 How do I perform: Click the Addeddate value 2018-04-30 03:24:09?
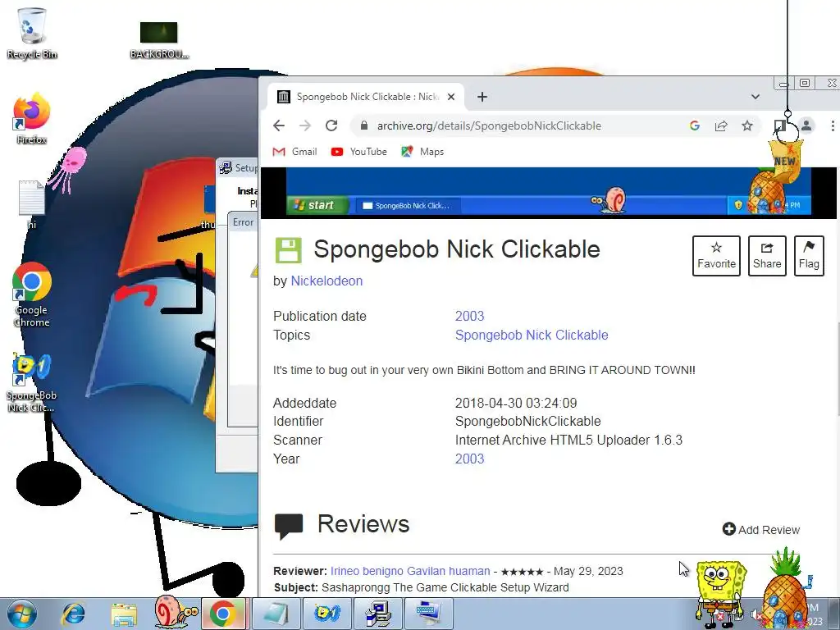516,403
